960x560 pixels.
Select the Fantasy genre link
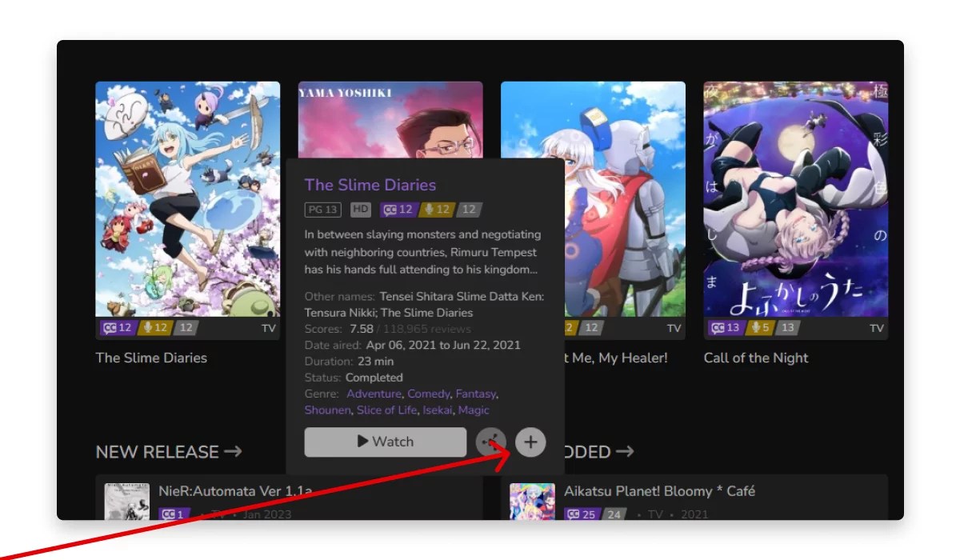coord(476,394)
